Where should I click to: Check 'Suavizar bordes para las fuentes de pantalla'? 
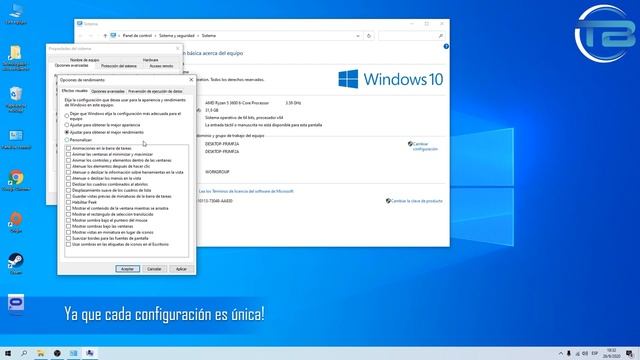tap(68, 238)
